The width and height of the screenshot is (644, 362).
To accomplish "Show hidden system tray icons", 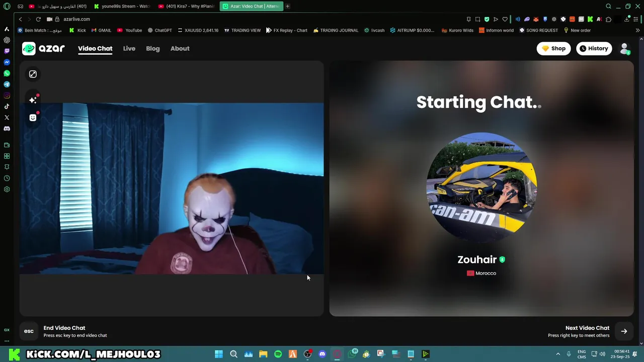I will click(x=557, y=354).
